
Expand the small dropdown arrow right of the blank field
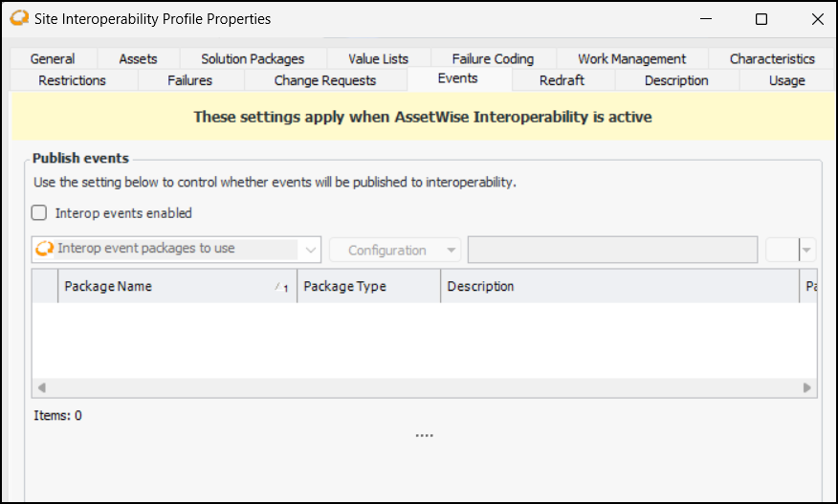point(807,250)
